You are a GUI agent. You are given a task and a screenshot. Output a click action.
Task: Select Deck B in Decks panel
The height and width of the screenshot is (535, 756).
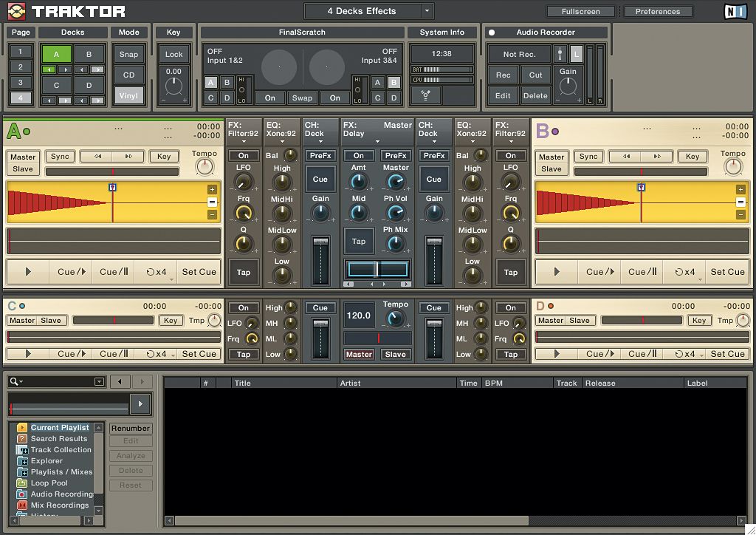tap(89, 54)
